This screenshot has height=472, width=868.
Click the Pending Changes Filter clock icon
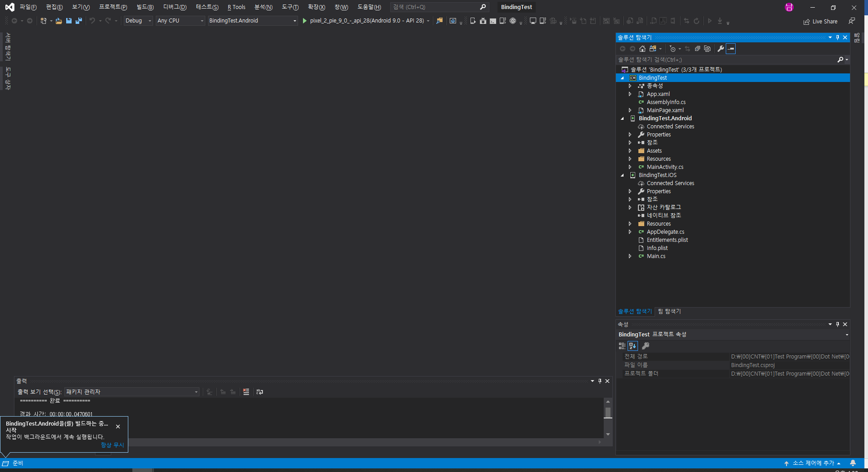(673, 49)
